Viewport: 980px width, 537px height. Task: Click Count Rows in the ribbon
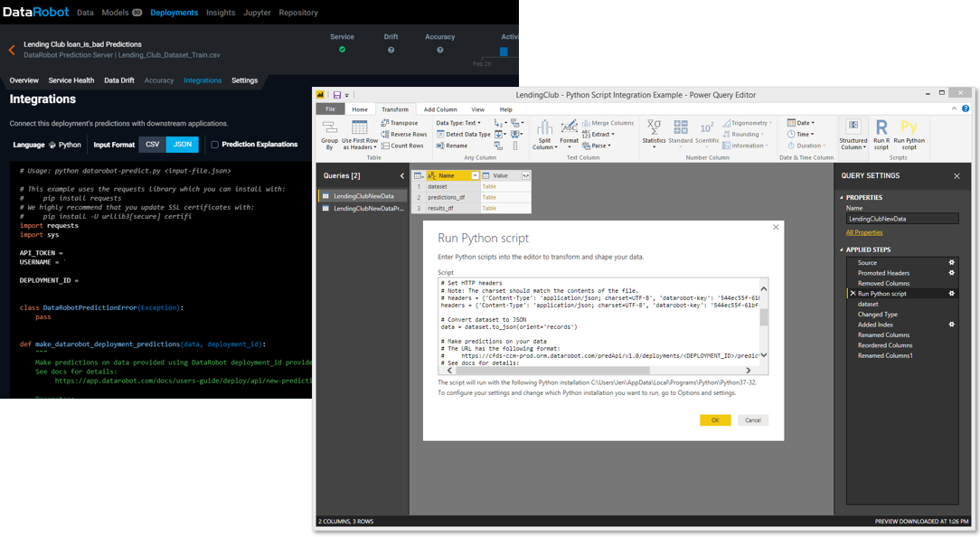(x=402, y=146)
